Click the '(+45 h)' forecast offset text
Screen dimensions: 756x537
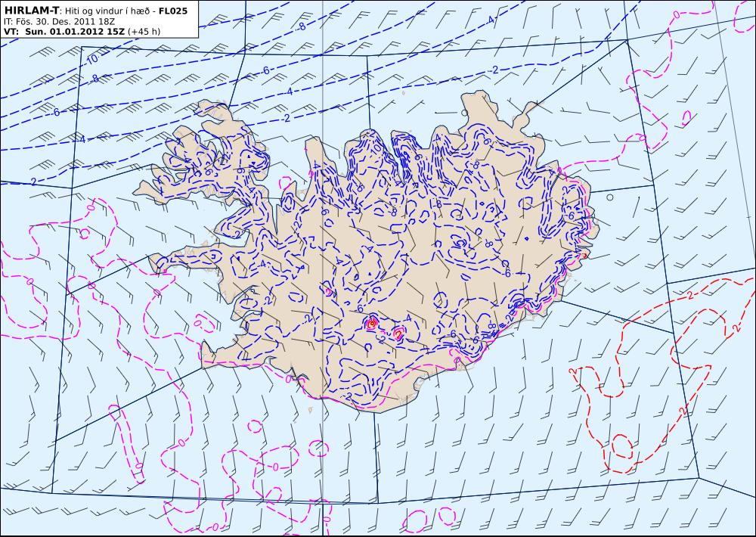pyautogui.click(x=144, y=32)
